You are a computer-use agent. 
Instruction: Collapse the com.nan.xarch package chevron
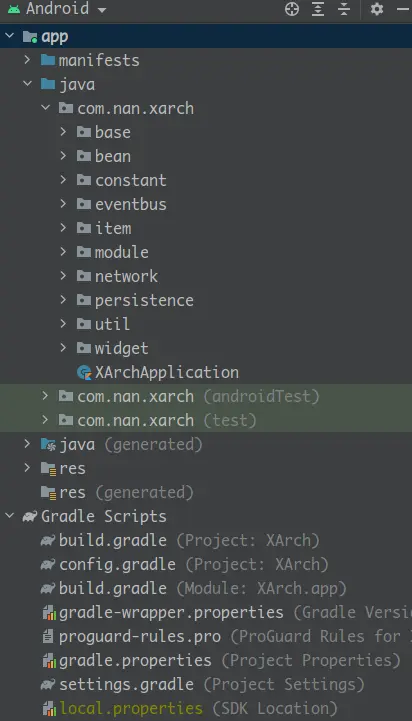(45, 109)
